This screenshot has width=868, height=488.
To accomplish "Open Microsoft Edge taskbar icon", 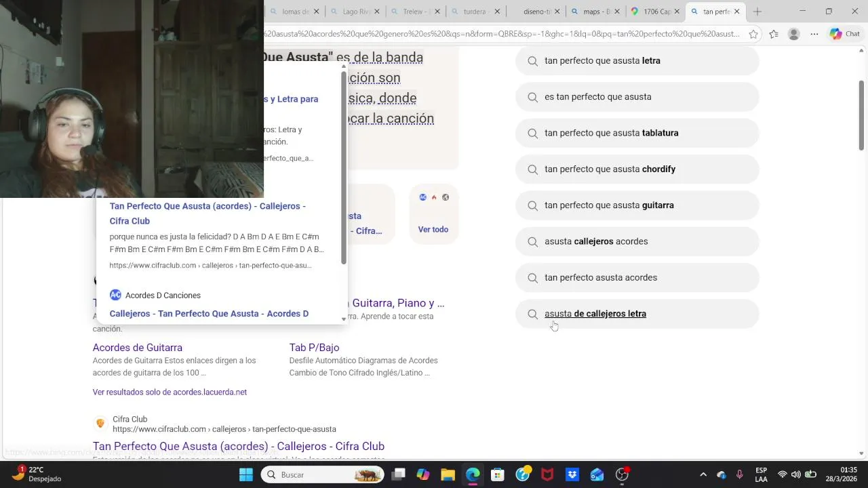I will click(473, 474).
